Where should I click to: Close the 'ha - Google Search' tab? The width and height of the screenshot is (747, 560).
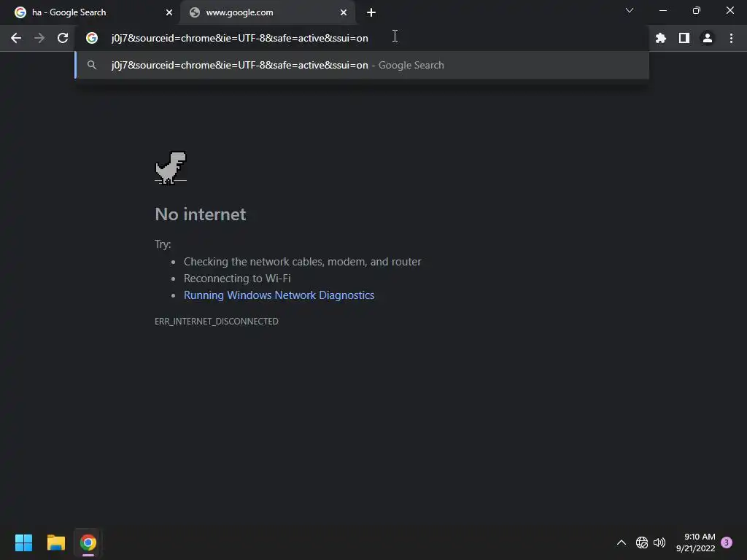(169, 13)
